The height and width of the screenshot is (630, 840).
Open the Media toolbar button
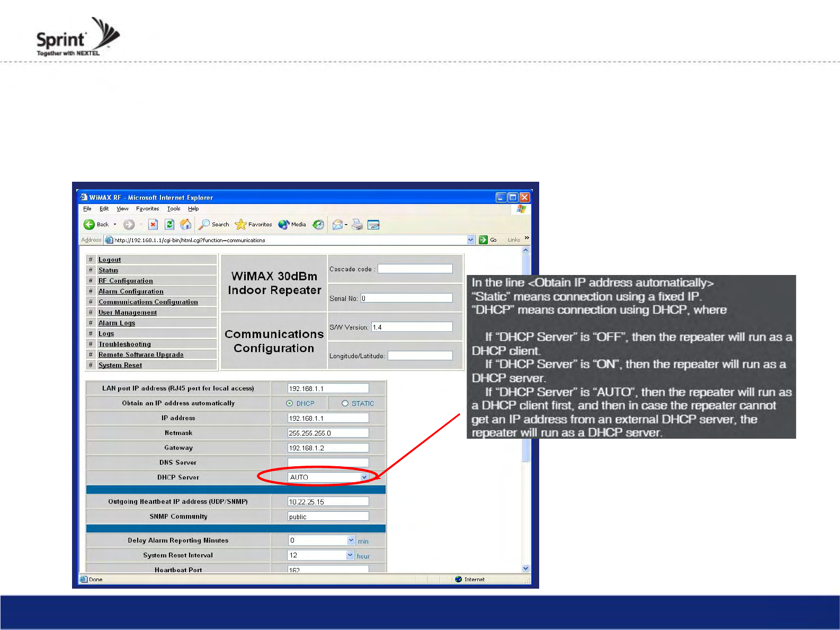pyautogui.click(x=292, y=225)
